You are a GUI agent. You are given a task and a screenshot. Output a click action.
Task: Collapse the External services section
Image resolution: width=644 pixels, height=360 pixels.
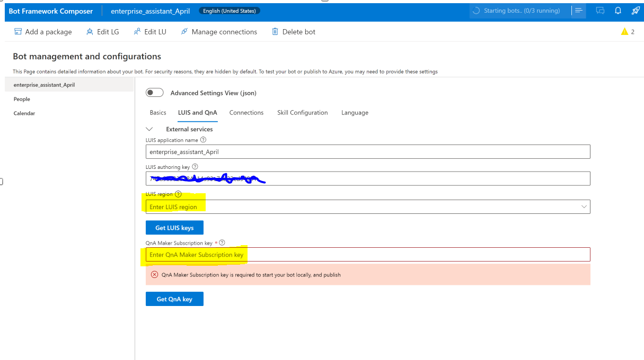pos(149,129)
